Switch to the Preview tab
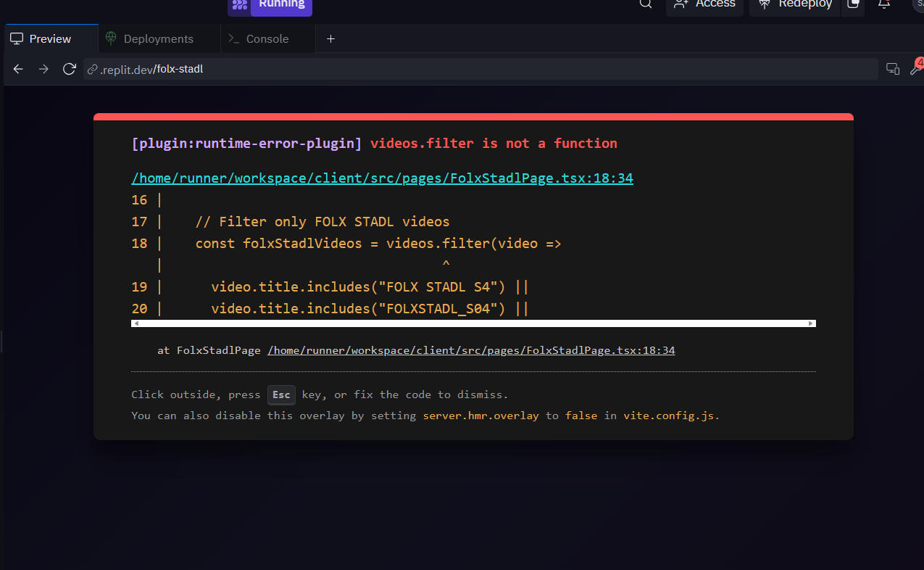Image resolution: width=924 pixels, height=570 pixels. point(49,38)
